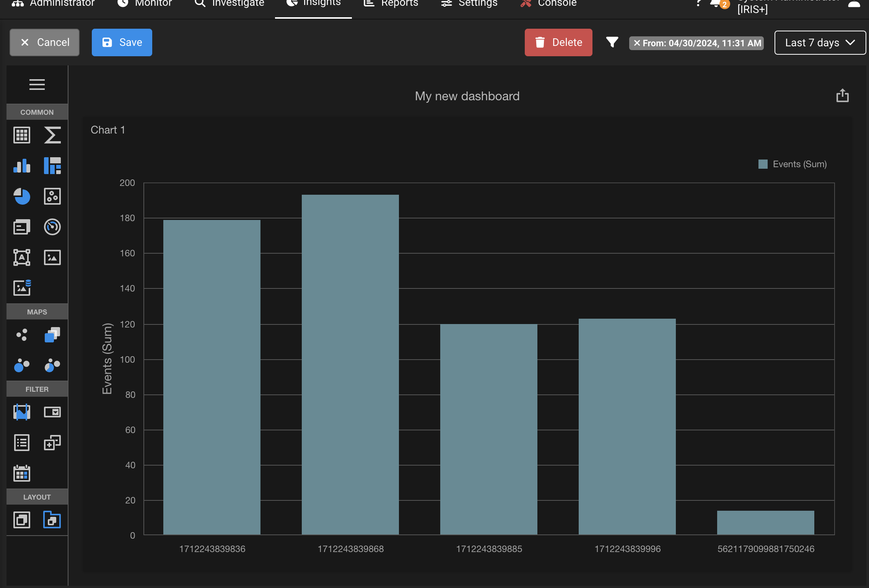Share the dashboard via the export icon
869x588 pixels.
point(843,96)
